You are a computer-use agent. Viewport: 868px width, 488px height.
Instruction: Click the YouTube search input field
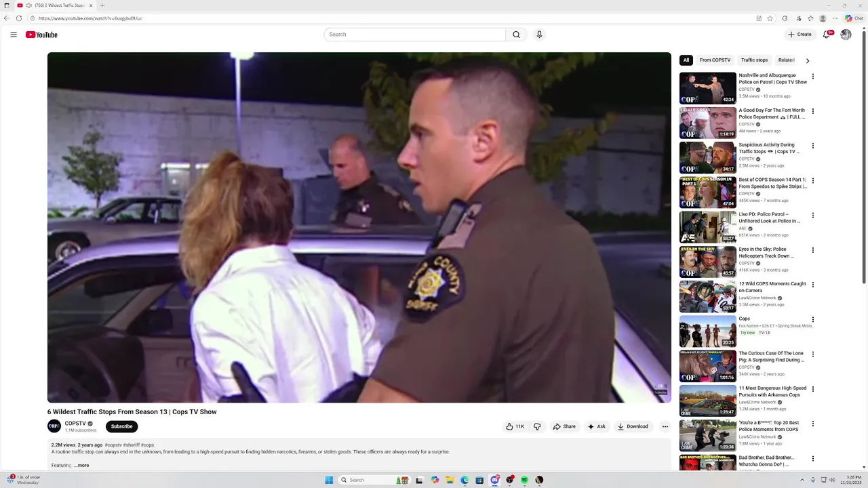tap(415, 35)
